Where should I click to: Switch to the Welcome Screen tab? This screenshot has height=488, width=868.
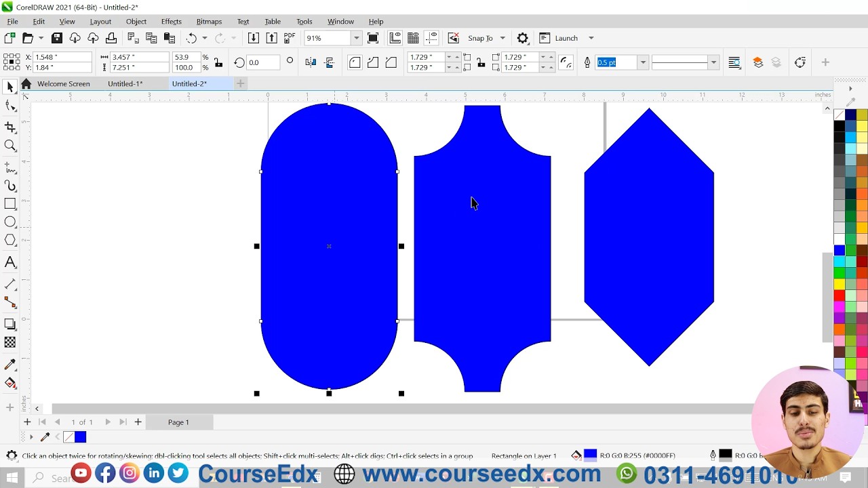pyautogui.click(x=63, y=83)
